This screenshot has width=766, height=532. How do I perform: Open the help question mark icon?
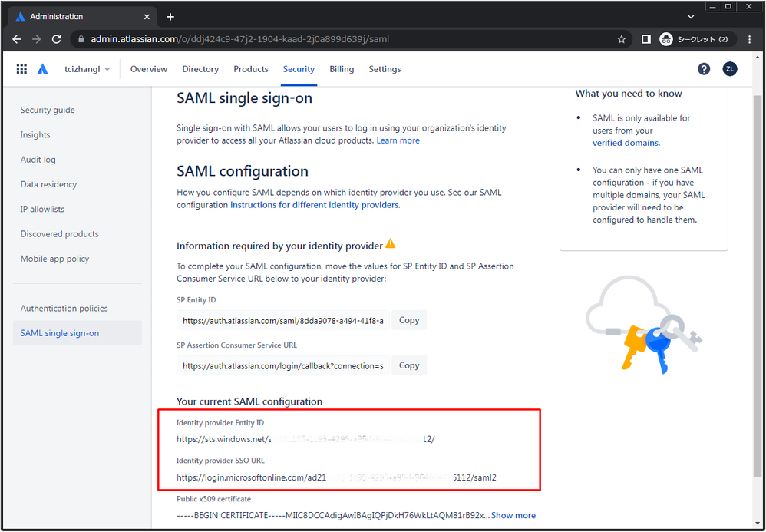(704, 69)
